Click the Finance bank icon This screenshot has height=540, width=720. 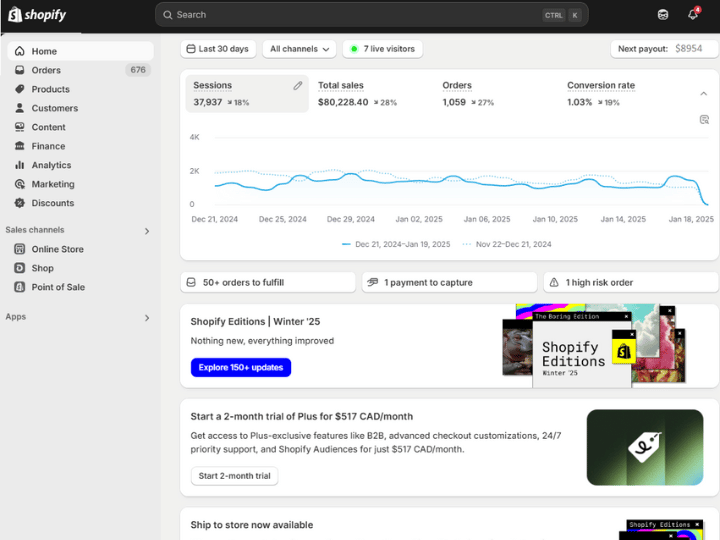pyautogui.click(x=19, y=146)
